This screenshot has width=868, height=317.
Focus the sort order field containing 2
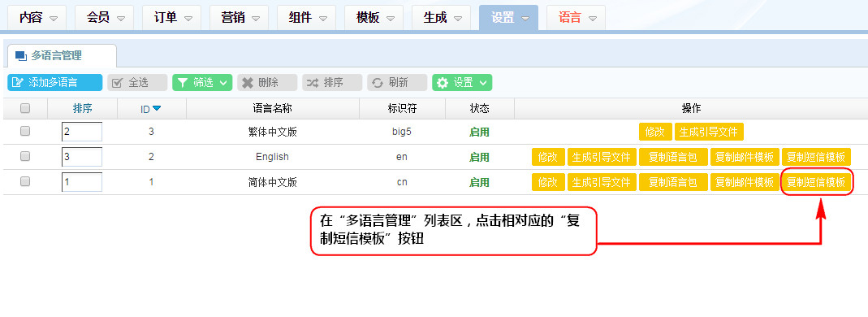82,132
